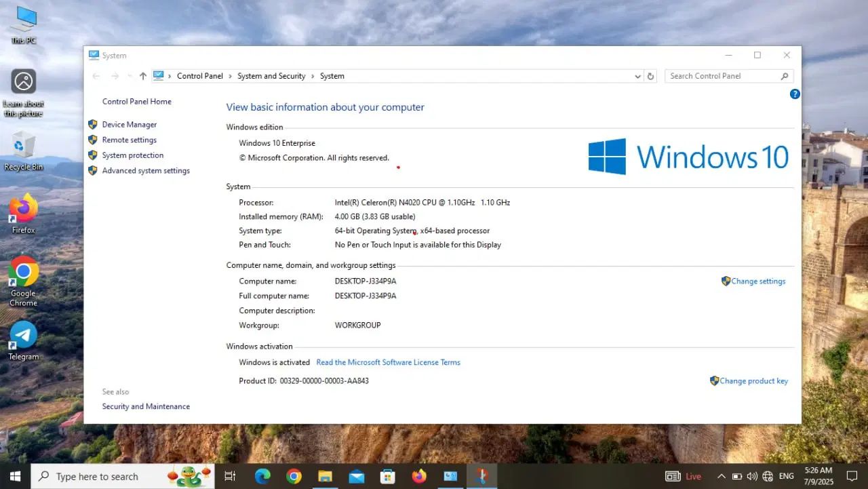Image resolution: width=868 pixels, height=489 pixels.
Task: Select the Firefox desktop shortcut
Action: pos(24,215)
